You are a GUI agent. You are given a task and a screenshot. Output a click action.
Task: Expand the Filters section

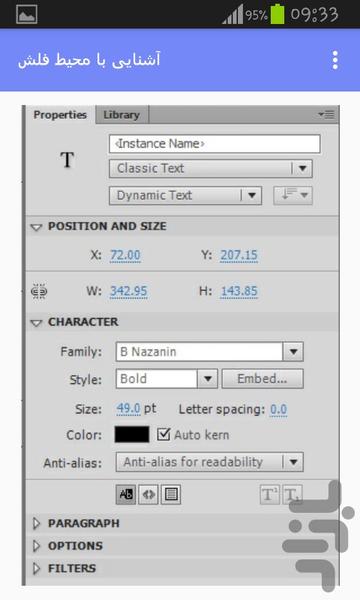click(x=36, y=568)
